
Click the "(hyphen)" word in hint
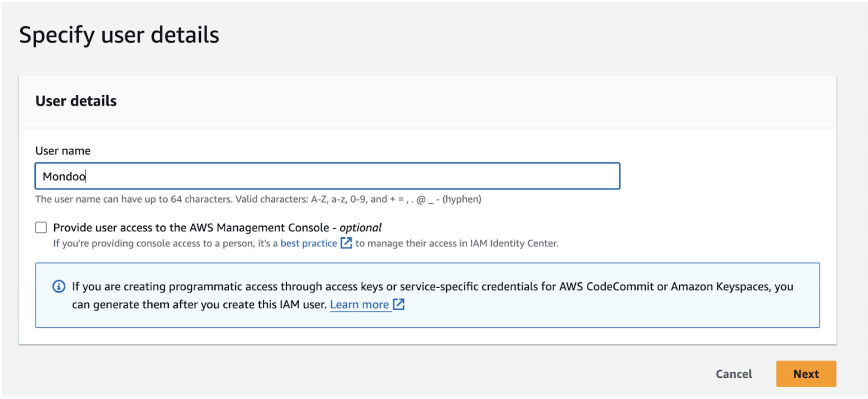pyautogui.click(x=462, y=199)
